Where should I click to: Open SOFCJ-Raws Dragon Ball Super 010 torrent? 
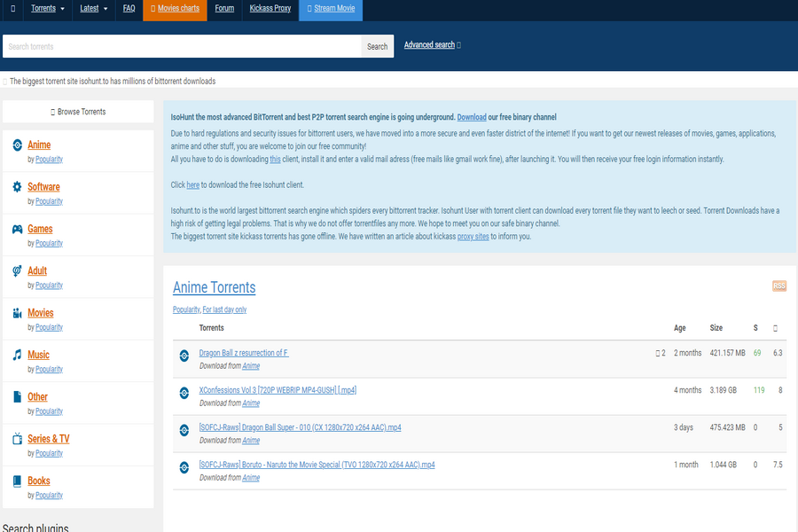(x=301, y=427)
